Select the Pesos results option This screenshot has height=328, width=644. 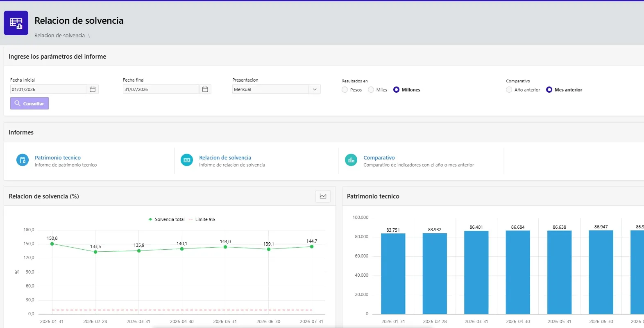pyautogui.click(x=345, y=90)
